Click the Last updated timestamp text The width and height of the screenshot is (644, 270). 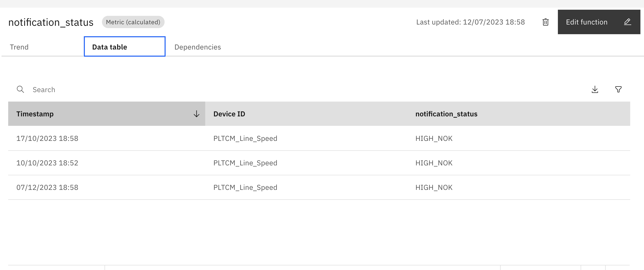[x=471, y=22]
